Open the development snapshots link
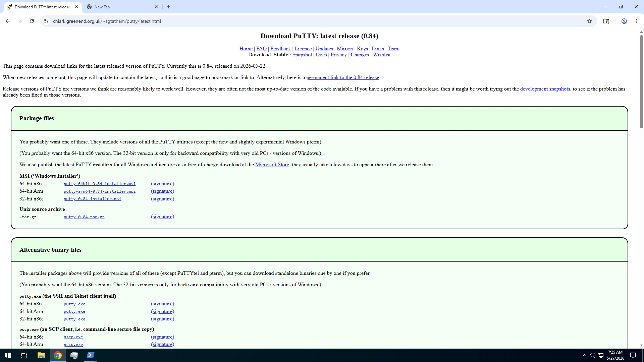Screen dimensions: 644x362 [x=545, y=89]
